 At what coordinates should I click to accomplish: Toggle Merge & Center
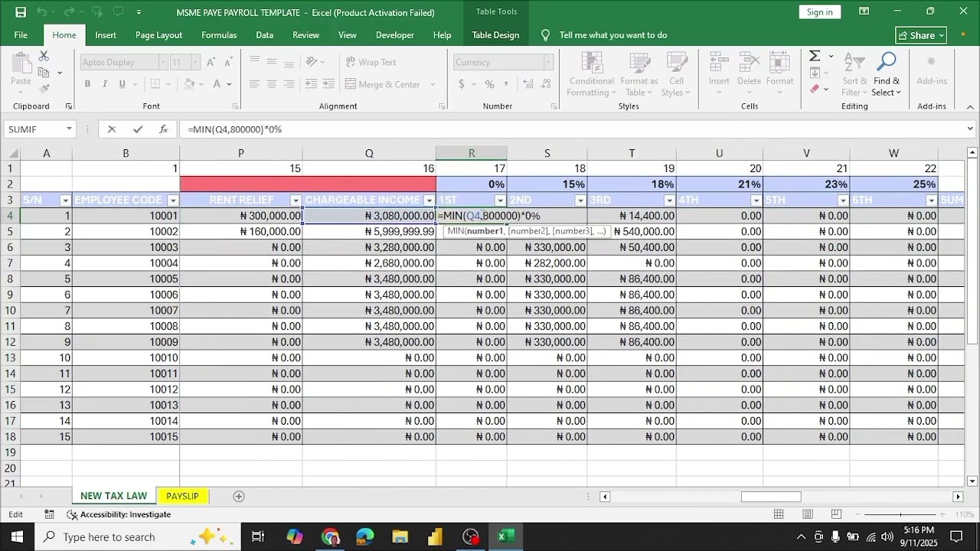pos(384,84)
